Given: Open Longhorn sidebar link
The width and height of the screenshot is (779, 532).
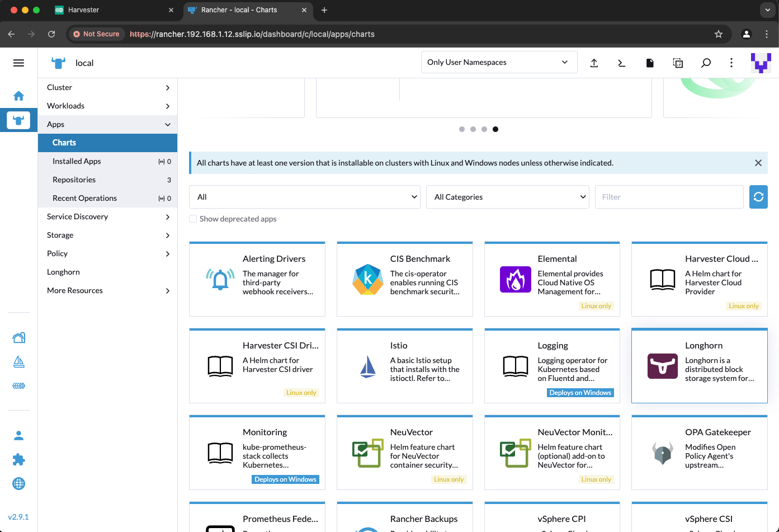Looking at the screenshot, I should point(108,272).
